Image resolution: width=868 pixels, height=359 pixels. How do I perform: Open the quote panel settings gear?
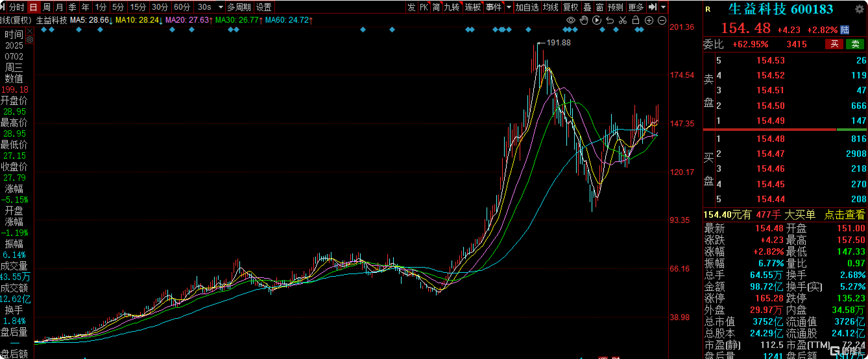tap(860, 9)
